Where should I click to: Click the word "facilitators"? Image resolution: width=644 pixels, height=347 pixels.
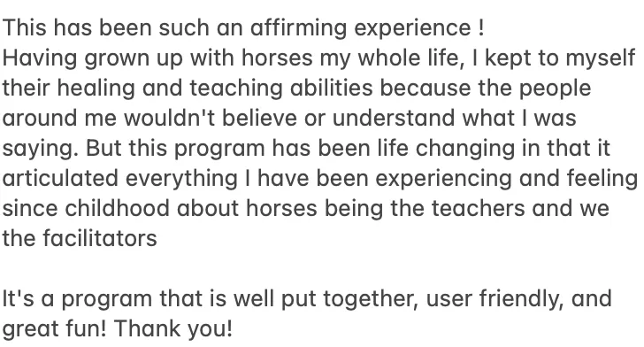pos(100,238)
